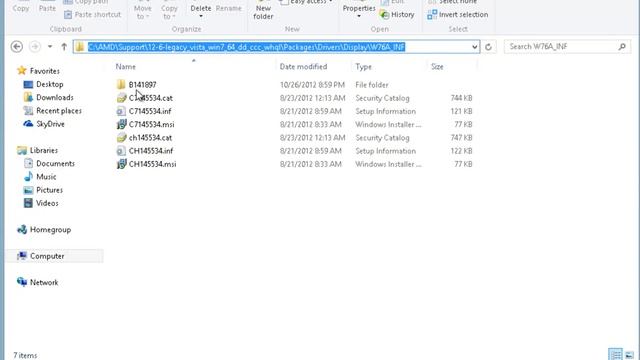
Task: Sort by Date modified column
Action: pyautogui.click(x=303, y=67)
